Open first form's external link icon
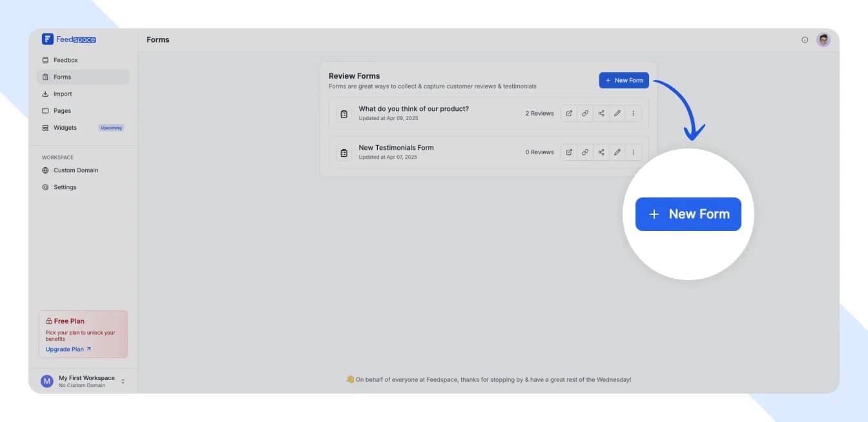The width and height of the screenshot is (868, 422). click(x=569, y=114)
